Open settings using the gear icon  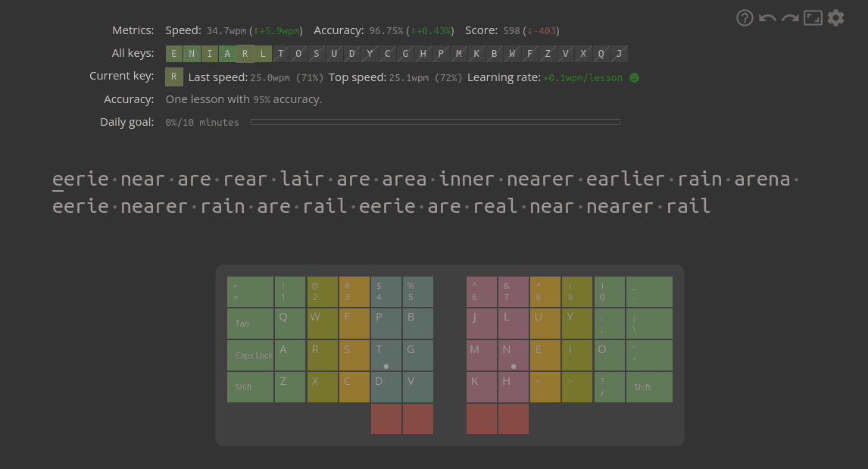click(835, 17)
